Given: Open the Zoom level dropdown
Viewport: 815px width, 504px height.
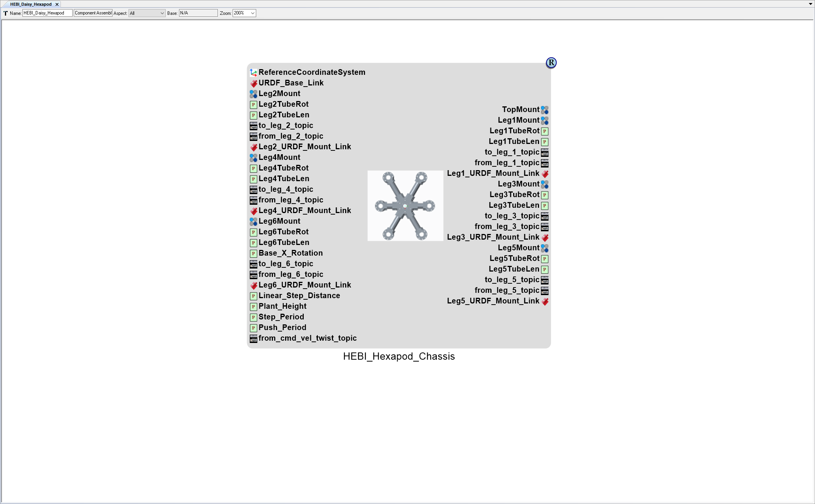Looking at the screenshot, I should (244, 13).
